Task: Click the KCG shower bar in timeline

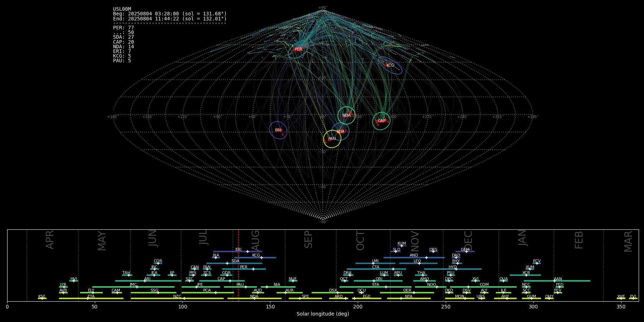Action: pyautogui.click(x=255, y=258)
